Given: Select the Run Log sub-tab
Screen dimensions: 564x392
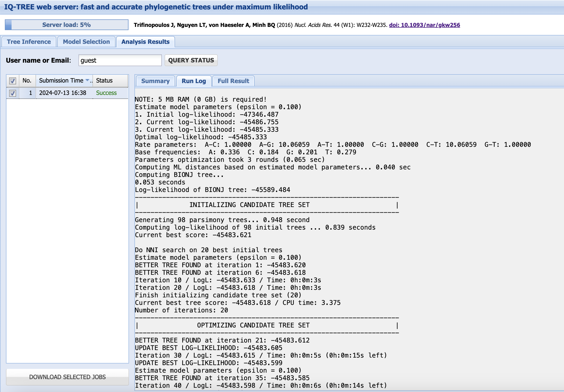Looking at the screenshot, I should tap(194, 81).
